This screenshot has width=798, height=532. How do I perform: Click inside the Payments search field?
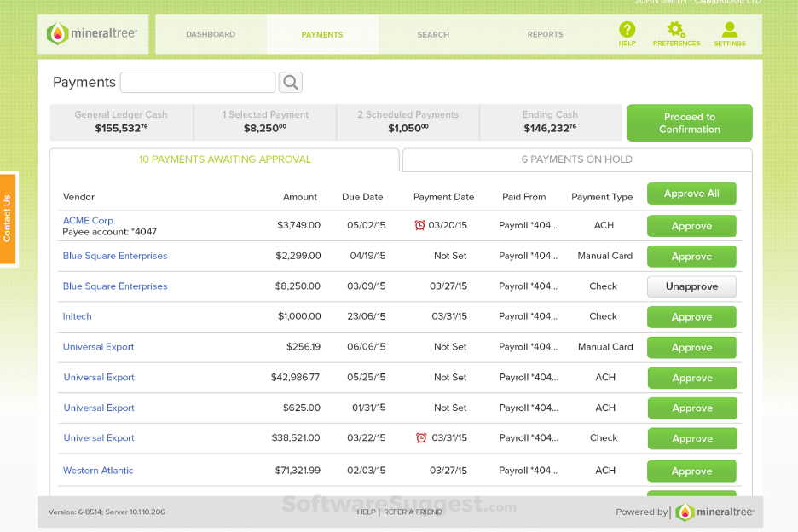pos(198,83)
